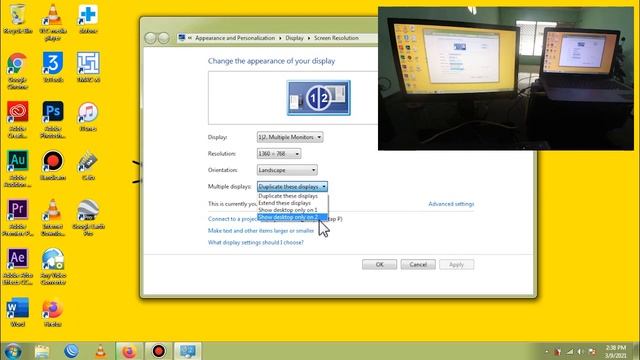
Task: Launch Adobe Premiere Pro shortcut
Action: tap(18, 218)
